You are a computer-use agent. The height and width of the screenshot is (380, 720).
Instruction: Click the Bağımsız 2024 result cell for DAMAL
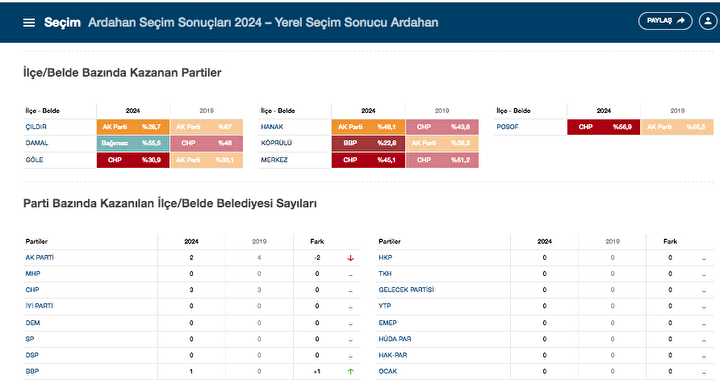pos(133,143)
